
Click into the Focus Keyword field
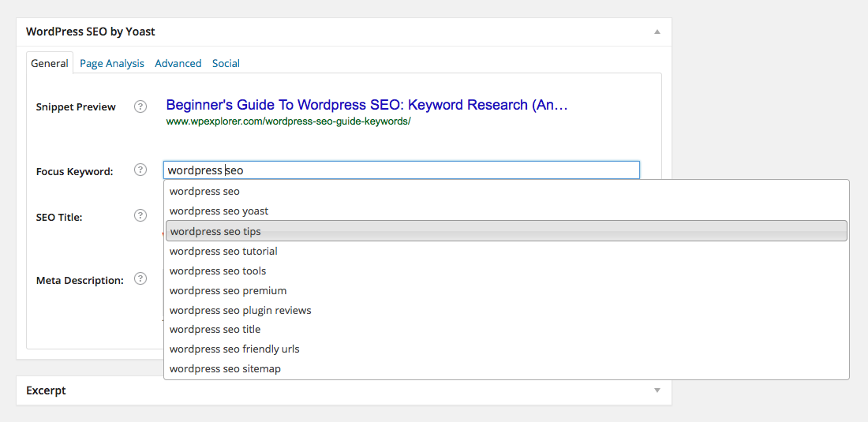[x=402, y=170]
